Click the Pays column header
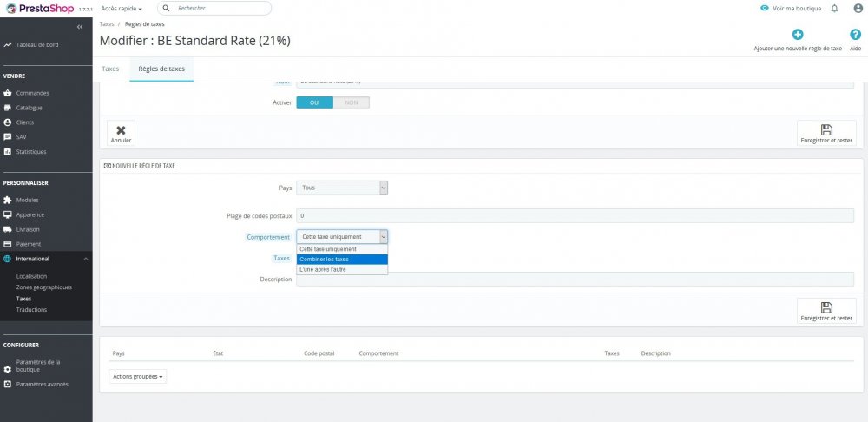 coord(118,353)
